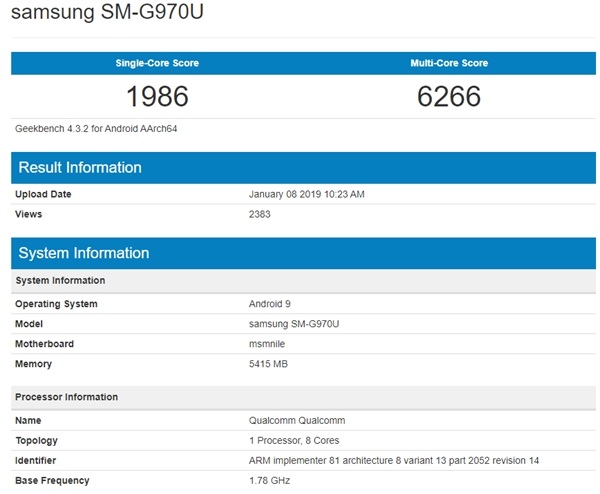Select the single-core score value 1986
This screenshot has width=600, height=494.
(x=157, y=96)
